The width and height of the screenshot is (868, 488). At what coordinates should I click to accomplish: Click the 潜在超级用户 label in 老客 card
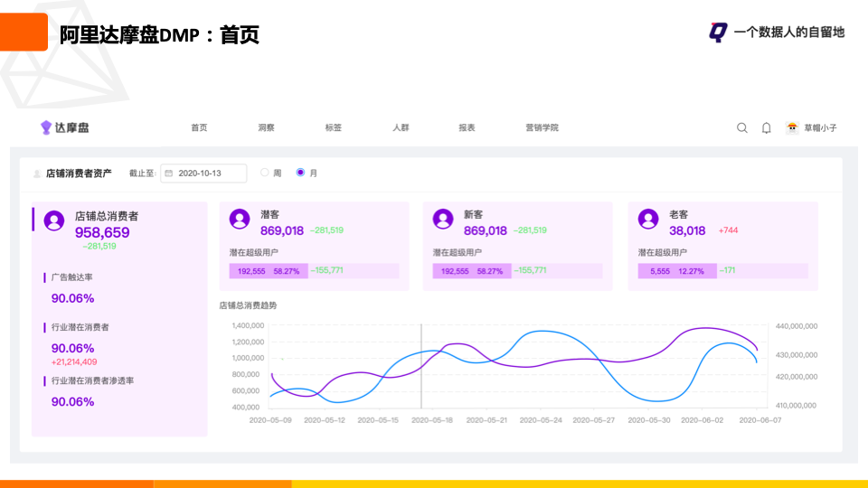(x=662, y=252)
